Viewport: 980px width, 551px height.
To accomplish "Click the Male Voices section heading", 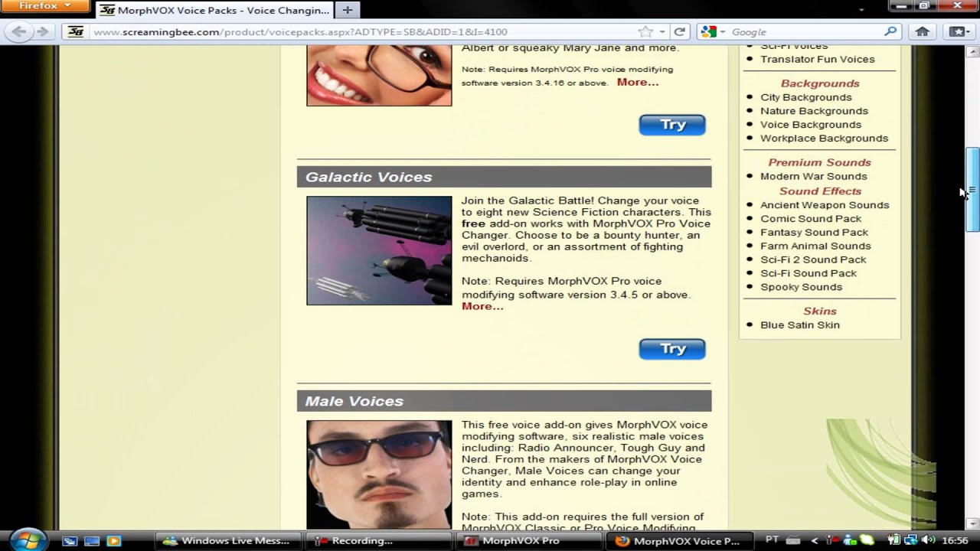I will click(354, 401).
